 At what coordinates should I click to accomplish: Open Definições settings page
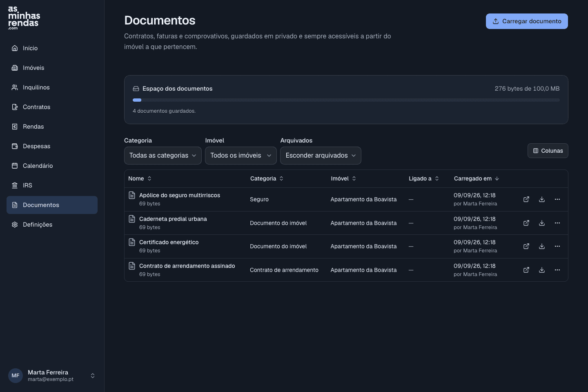[52, 225]
